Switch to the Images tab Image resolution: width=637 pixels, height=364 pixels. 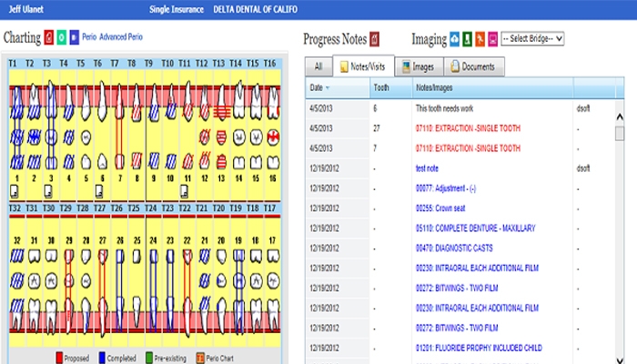point(419,66)
